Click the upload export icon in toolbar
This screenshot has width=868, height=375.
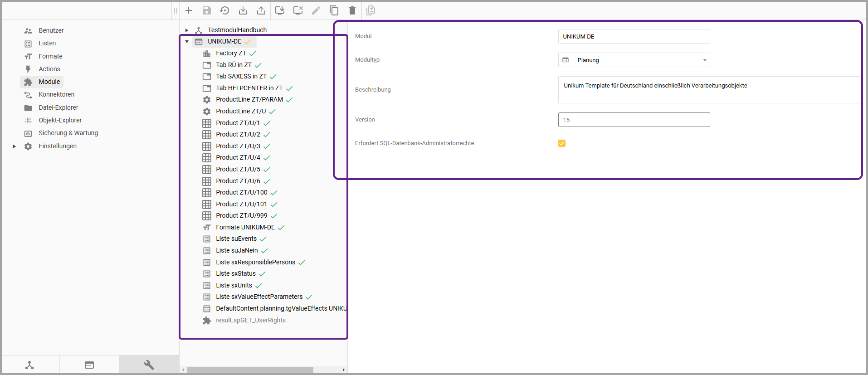click(x=261, y=10)
